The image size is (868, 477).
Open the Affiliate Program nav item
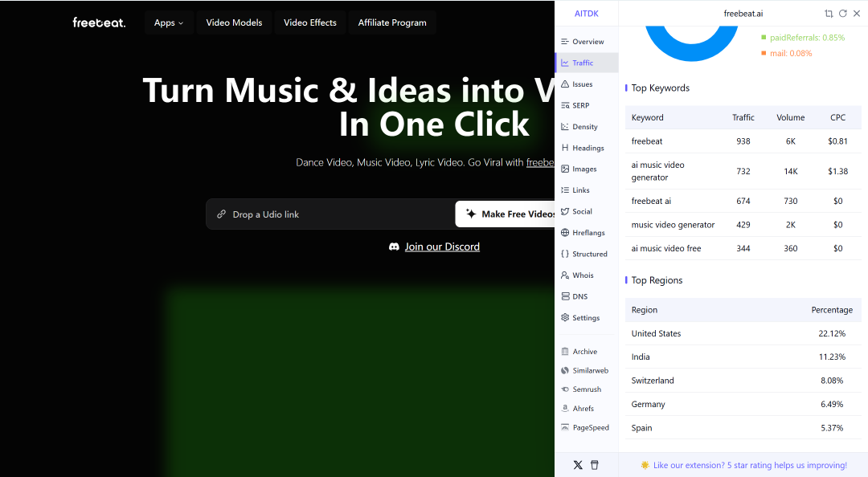click(392, 22)
